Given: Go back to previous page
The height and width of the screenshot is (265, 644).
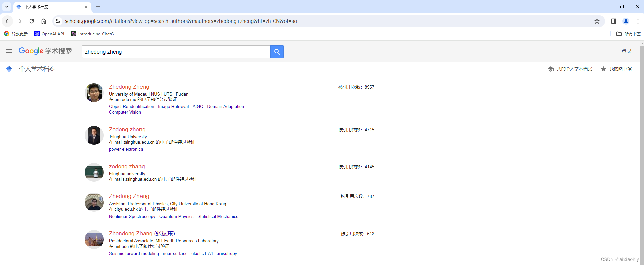Looking at the screenshot, I should click(x=7, y=21).
